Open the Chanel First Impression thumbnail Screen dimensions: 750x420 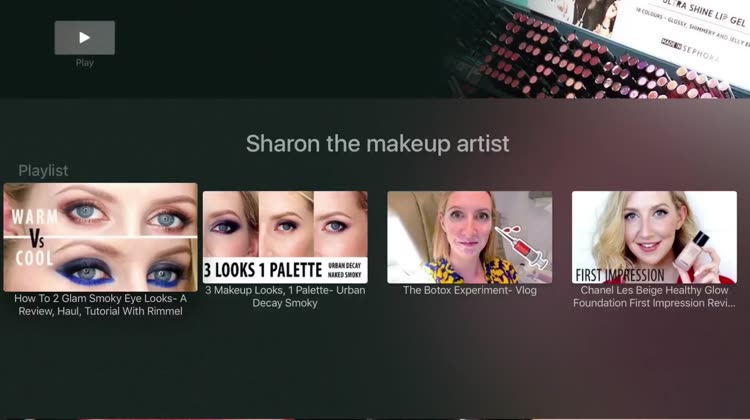(654, 237)
